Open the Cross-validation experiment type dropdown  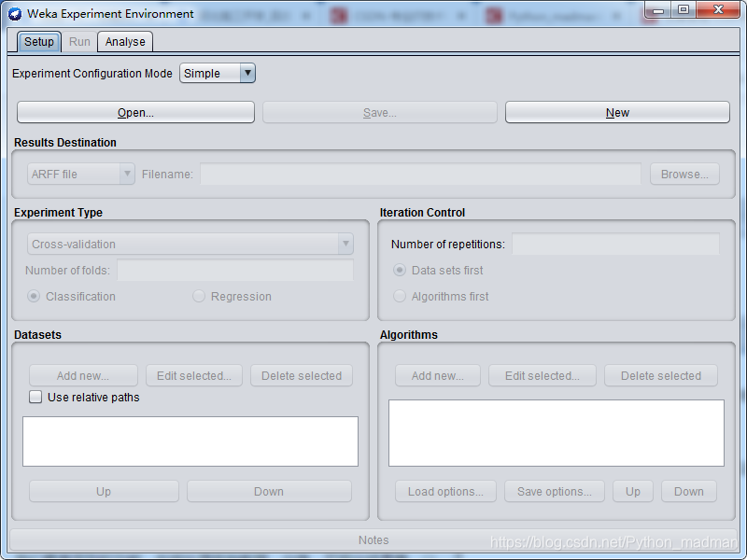190,244
